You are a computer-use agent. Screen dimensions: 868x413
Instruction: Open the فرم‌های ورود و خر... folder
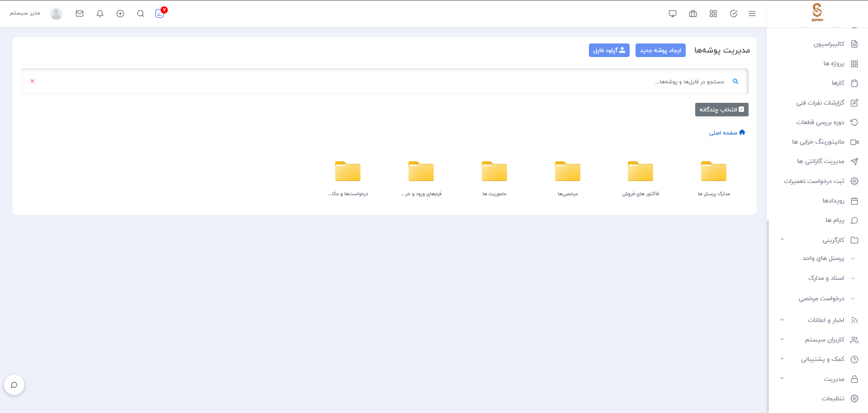coord(421,178)
